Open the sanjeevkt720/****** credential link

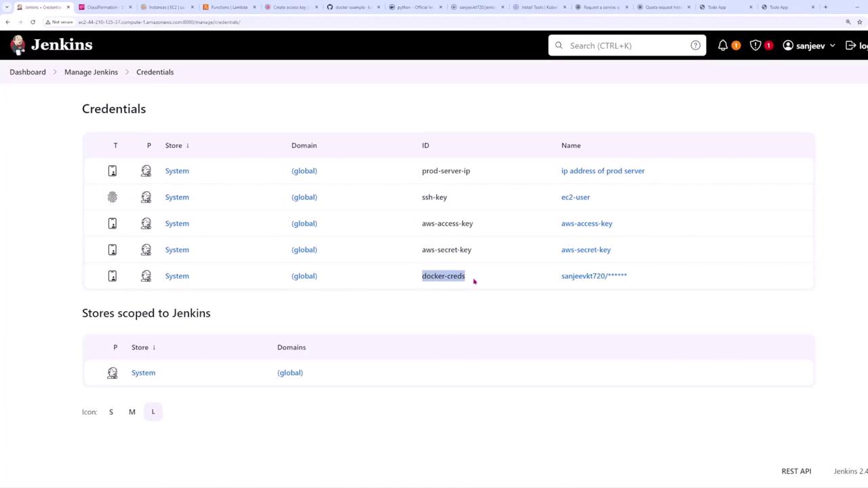pyautogui.click(x=594, y=276)
